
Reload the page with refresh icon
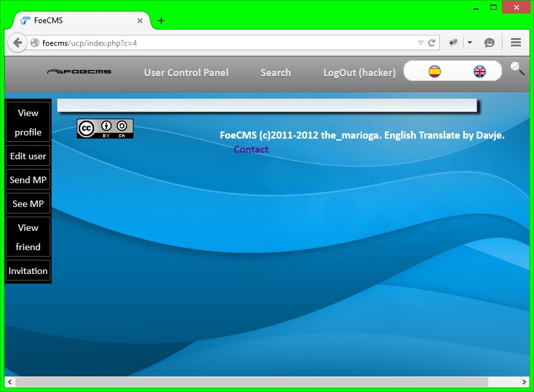(432, 43)
